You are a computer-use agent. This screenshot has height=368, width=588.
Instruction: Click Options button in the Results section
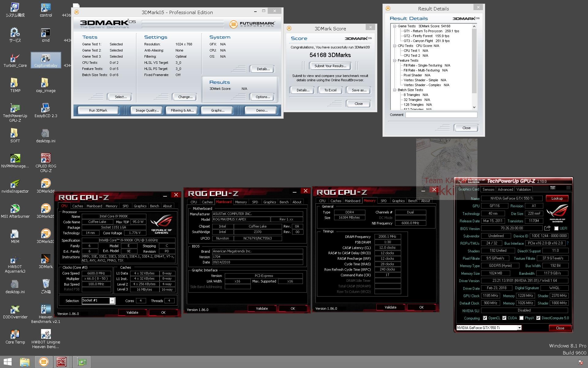(x=262, y=97)
